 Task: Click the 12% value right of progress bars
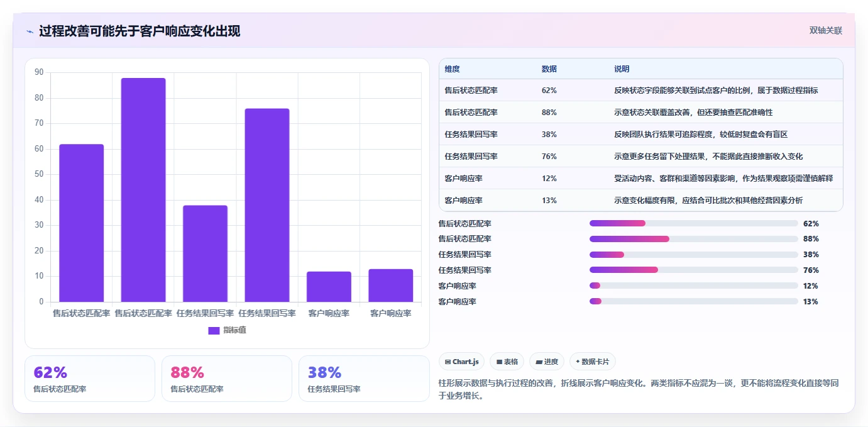click(811, 286)
